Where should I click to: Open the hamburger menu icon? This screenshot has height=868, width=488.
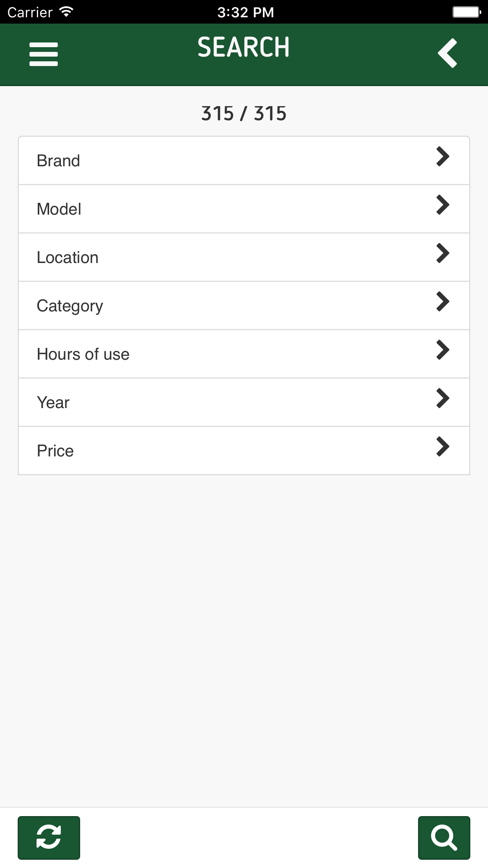pyautogui.click(x=43, y=54)
